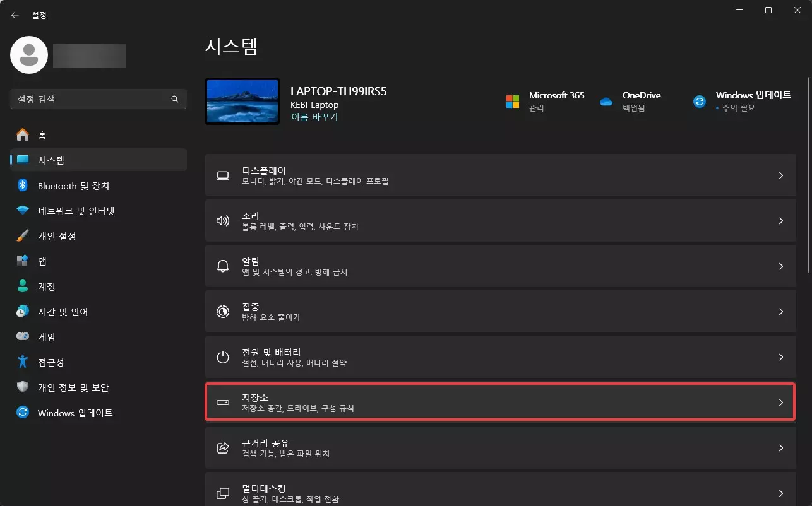This screenshot has height=506, width=812.
Task: Click the OneDrive cloud icon
Action: coord(606,101)
